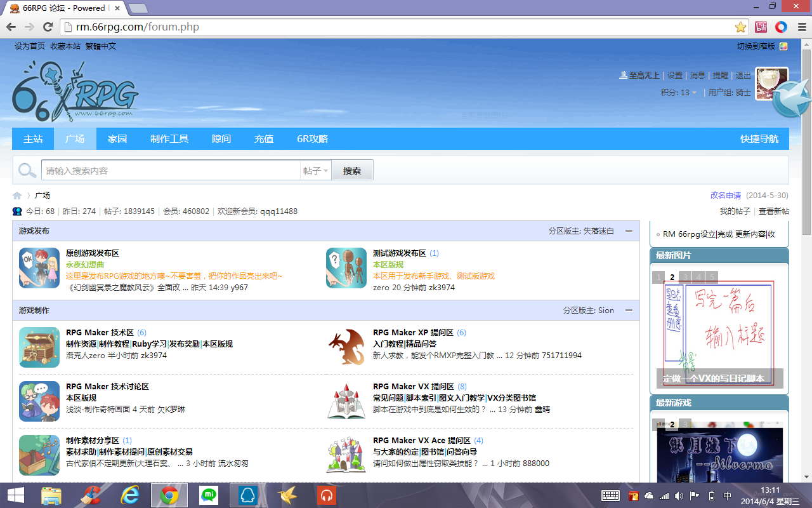Open the 测试游戏发布区 forum icon
The image size is (812, 508).
coord(346,267)
